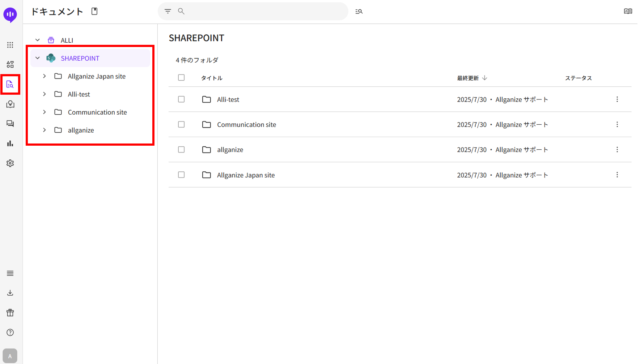Open the book icon at top right
This screenshot has height=364, width=640.
[628, 12]
